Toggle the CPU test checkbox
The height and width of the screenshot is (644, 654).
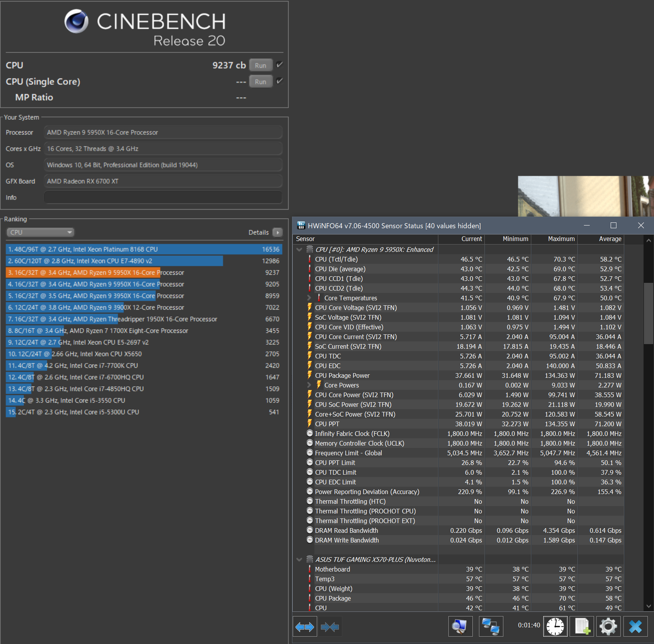[280, 64]
